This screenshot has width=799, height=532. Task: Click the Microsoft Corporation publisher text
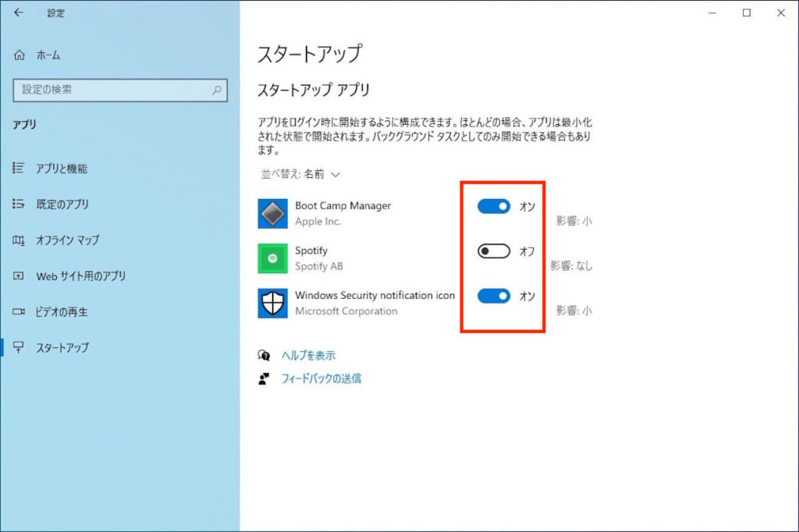346,311
